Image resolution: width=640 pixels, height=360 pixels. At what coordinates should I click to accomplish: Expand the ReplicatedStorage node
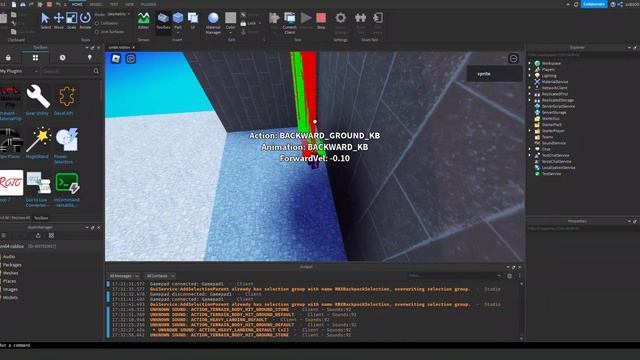pos(530,100)
